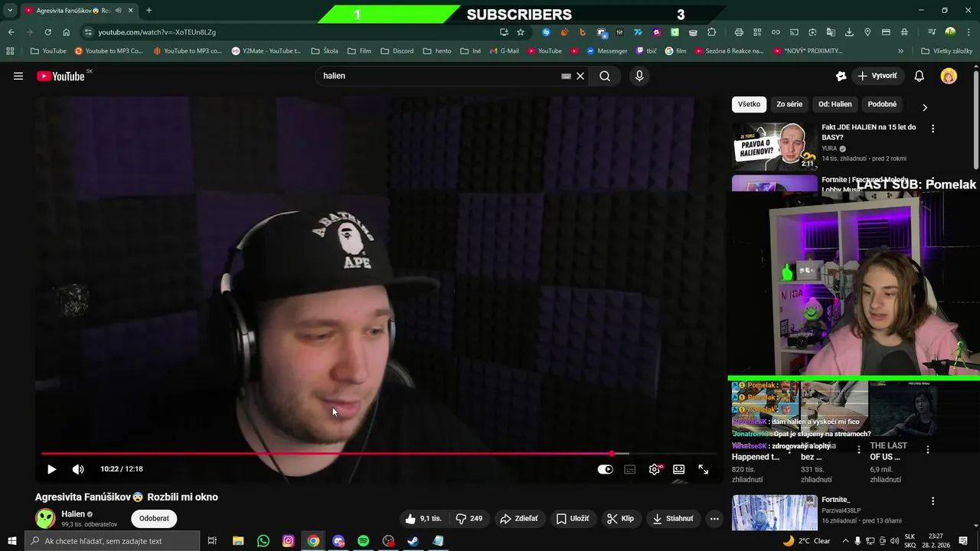Start voice search with microphone
980x551 pixels.
[639, 76]
